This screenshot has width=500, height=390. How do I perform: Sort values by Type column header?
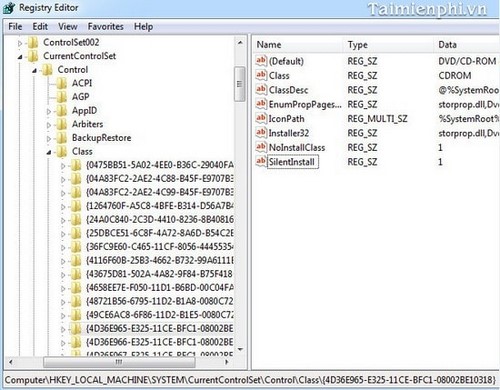pos(389,45)
